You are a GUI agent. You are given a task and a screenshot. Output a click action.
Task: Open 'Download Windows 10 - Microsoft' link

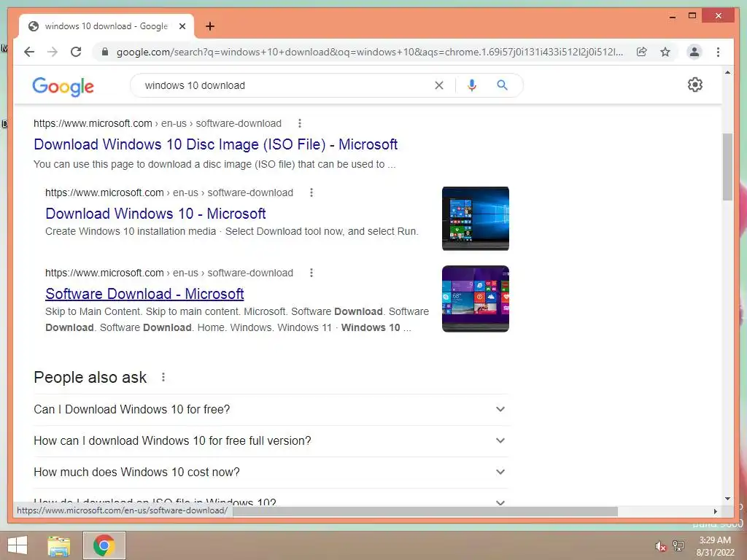coord(155,214)
